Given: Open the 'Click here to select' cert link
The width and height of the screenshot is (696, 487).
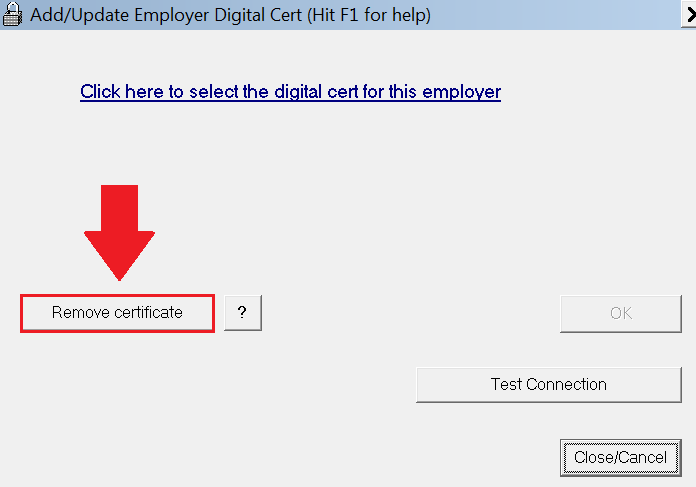Looking at the screenshot, I should [x=290, y=92].
